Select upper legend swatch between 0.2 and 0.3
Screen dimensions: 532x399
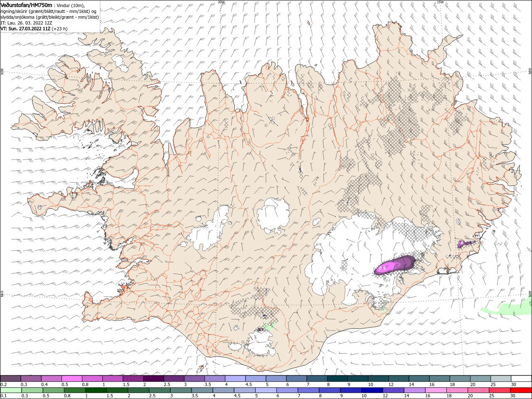click(10, 379)
